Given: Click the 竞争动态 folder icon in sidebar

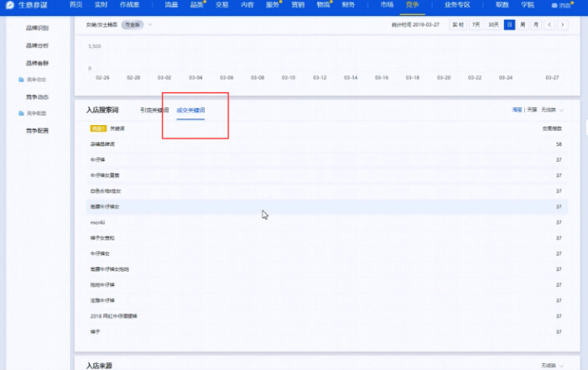Looking at the screenshot, I should 21,80.
